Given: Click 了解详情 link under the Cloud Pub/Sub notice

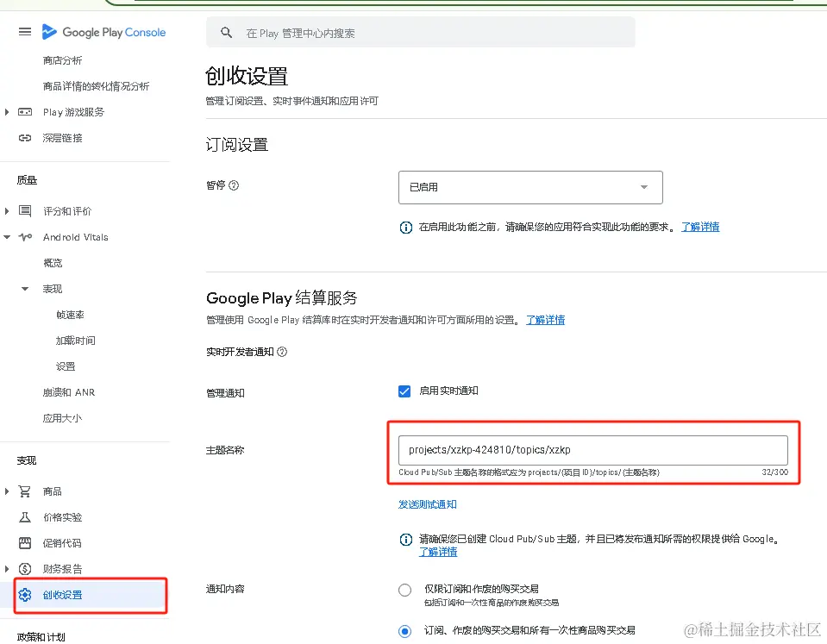Looking at the screenshot, I should (438, 552).
